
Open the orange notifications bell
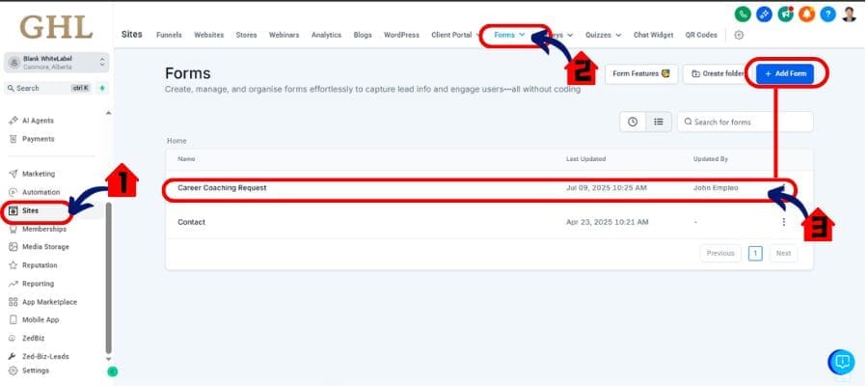tap(806, 14)
